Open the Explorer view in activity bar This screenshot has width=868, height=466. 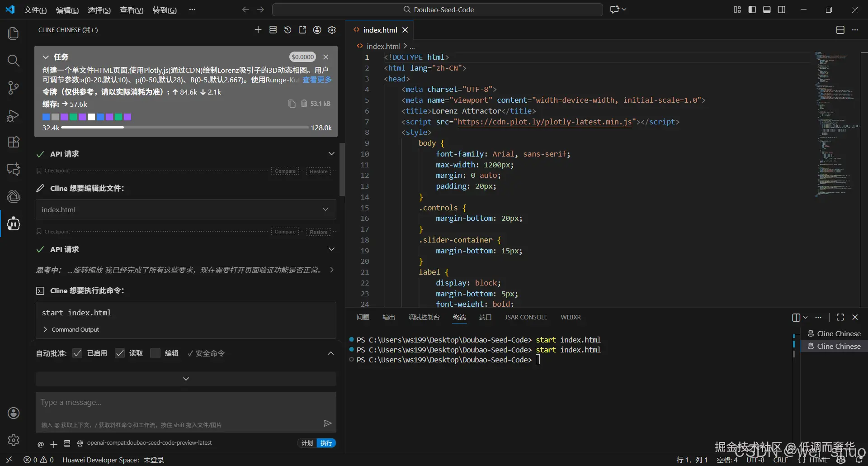point(13,33)
